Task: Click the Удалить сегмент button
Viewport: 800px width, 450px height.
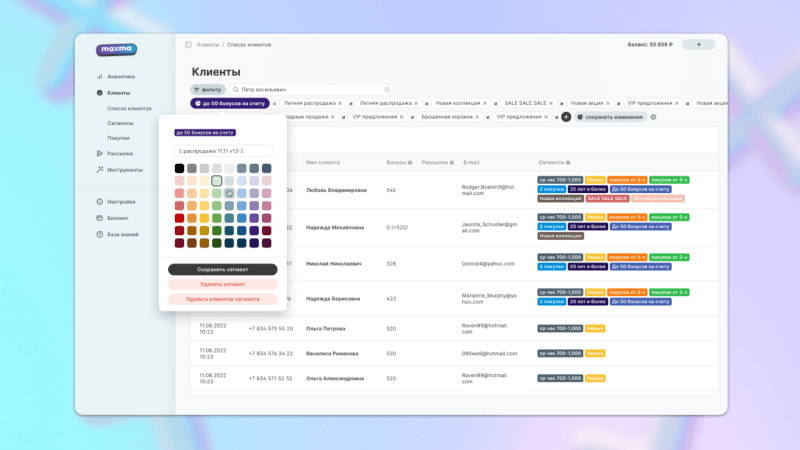Action: [x=222, y=284]
